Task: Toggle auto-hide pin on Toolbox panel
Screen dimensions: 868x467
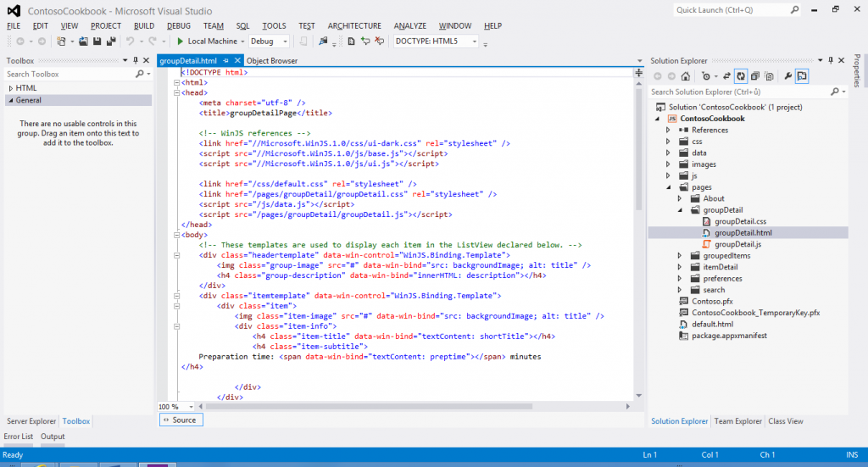Action: (136, 60)
